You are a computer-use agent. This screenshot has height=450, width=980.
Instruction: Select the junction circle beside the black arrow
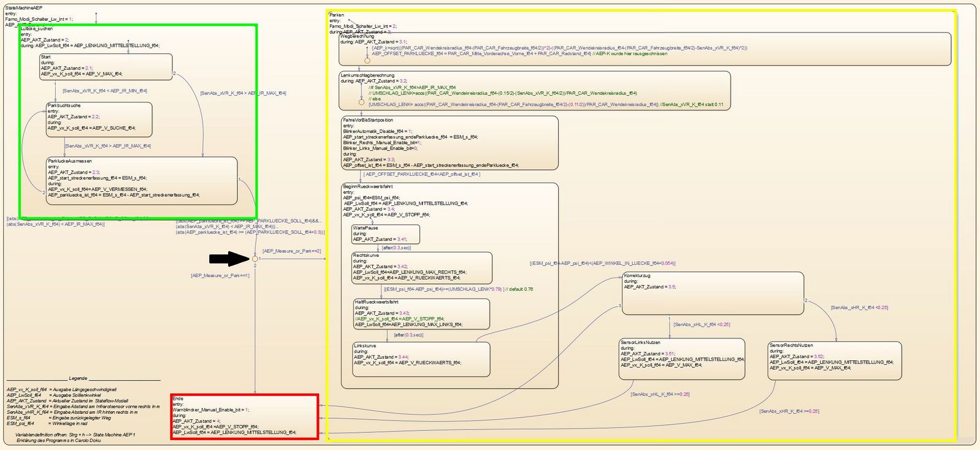point(255,259)
